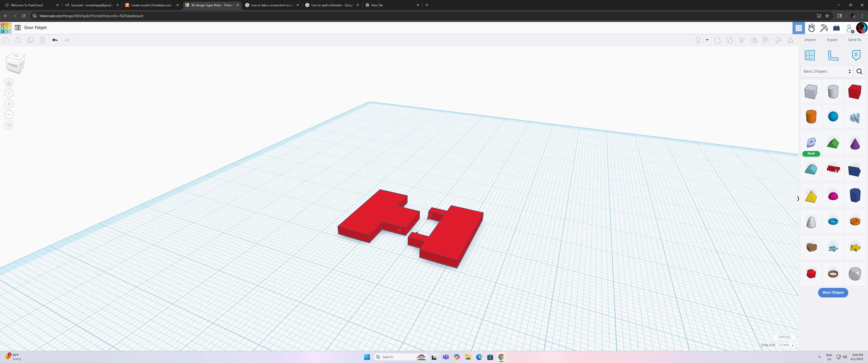Click the Delete trash can icon
The image size is (868, 363).
(x=42, y=40)
